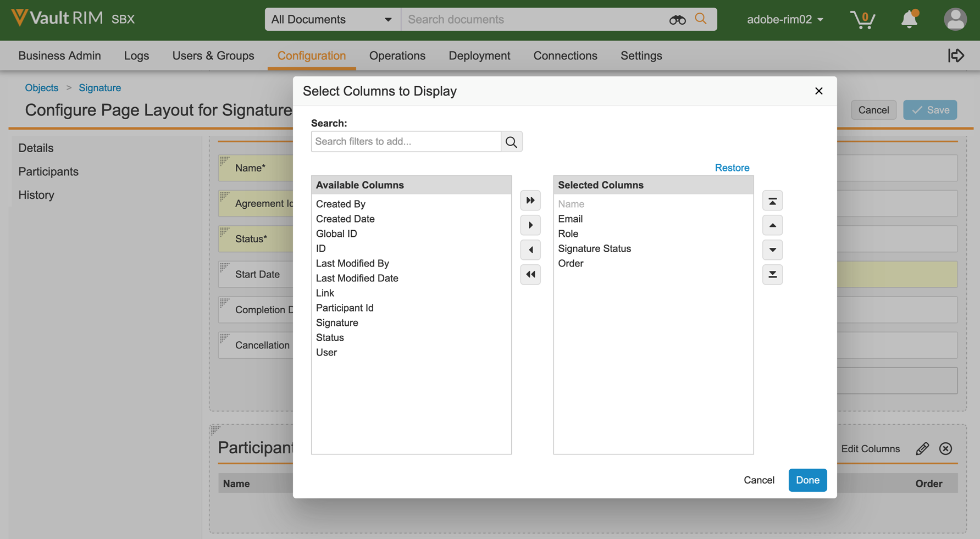The height and width of the screenshot is (539, 980).
Task: Click the remove-section circle icon near Edit Columns
Action: 946,448
